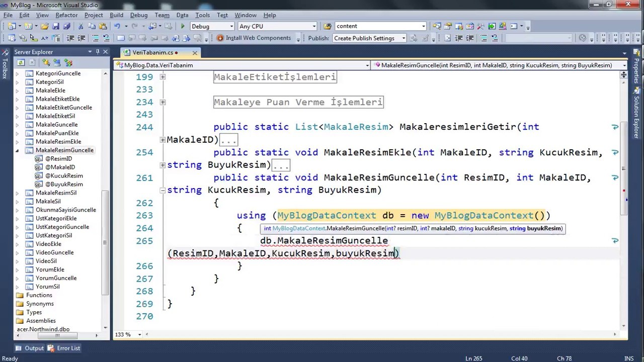Screen dimensions: 644x362
Task: Open the Tools menu
Action: 202,15
